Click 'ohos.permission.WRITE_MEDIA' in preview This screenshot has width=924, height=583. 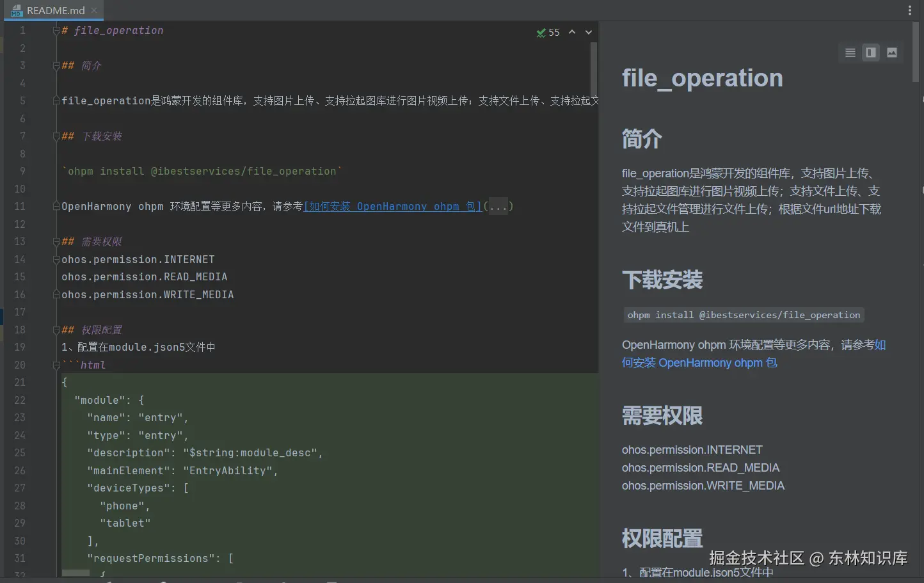pos(703,486)
